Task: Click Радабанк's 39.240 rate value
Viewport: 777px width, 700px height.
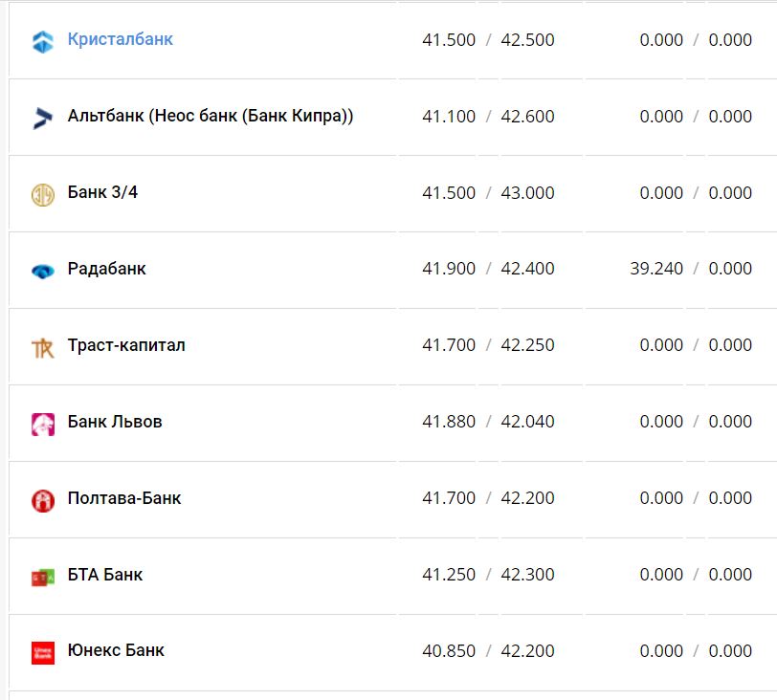Action: coord(656,269)
